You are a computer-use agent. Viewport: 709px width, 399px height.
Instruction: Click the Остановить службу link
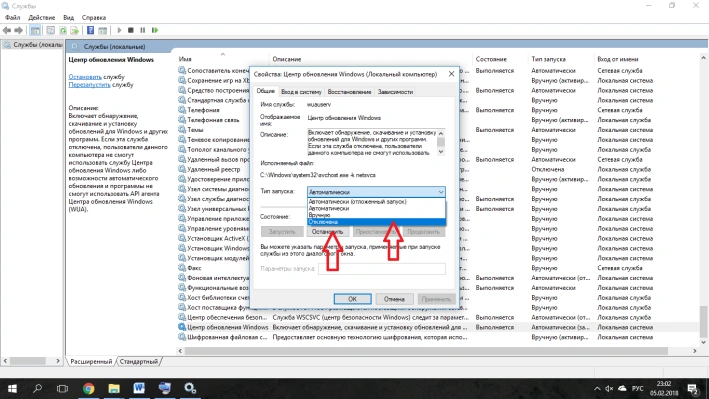[x=85, y=77]
